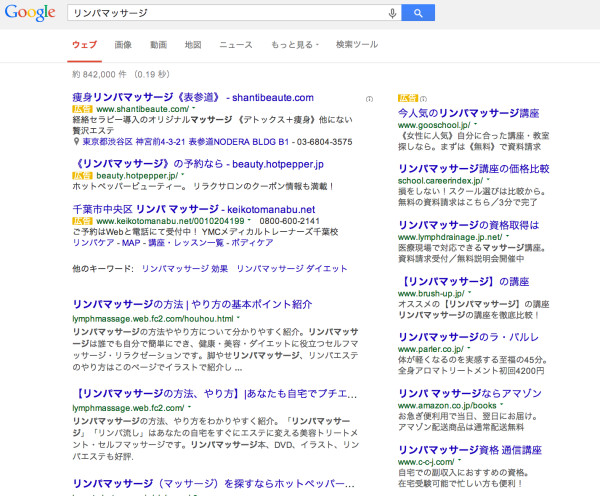Click the リンパケア sitelink
The image size is (600, 496).
point(93,243)
